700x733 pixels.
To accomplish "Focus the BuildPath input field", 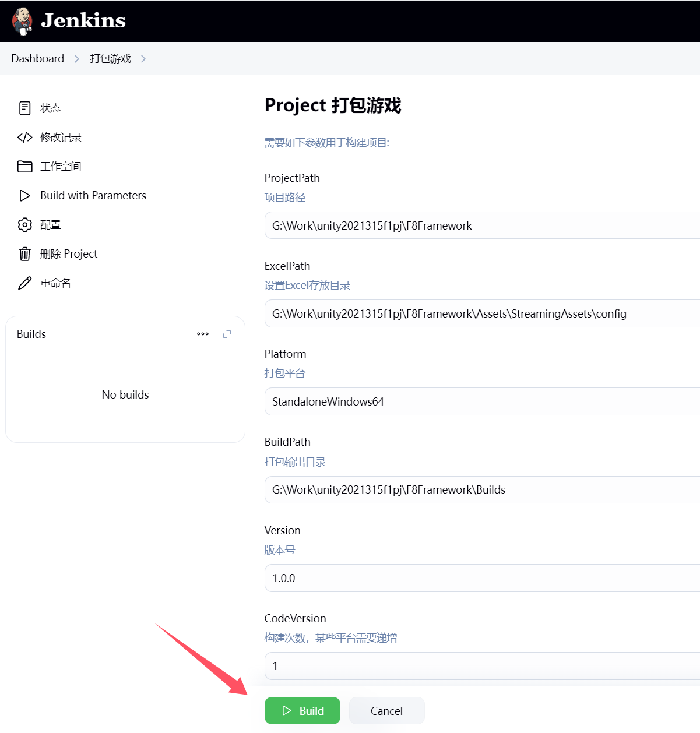I will pyautogui.click(x=483, y=489).
